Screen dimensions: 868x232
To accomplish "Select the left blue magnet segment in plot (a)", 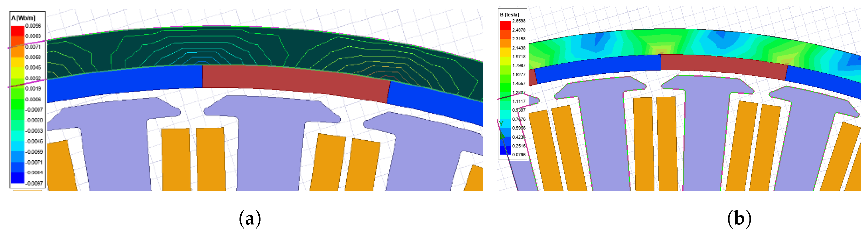I will click(x=125, y=84).
